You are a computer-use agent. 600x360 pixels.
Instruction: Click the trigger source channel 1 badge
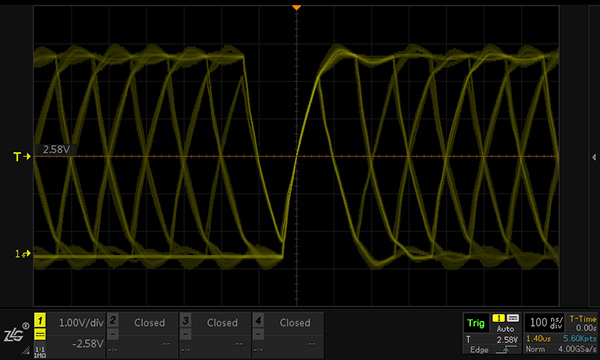(498, 318)
